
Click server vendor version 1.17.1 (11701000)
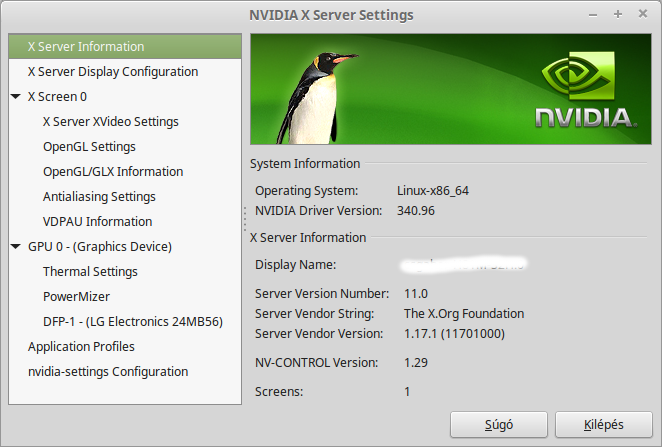point(454,333)
